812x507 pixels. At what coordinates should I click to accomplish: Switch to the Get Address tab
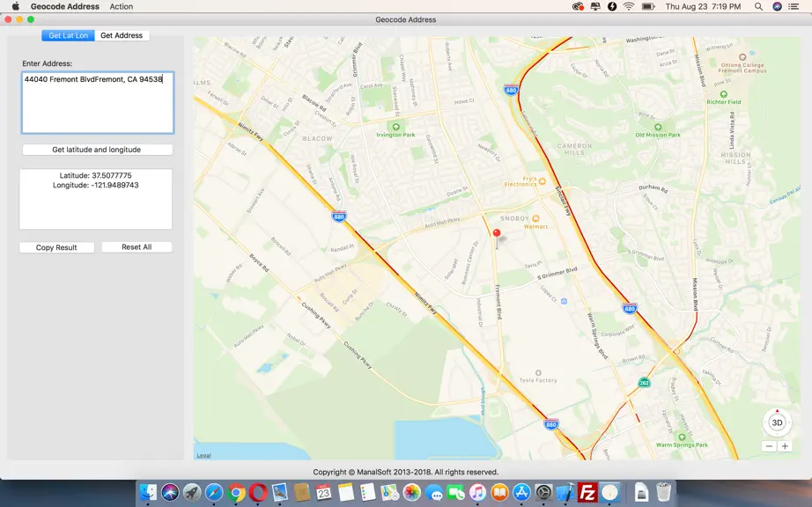[122, 35]
